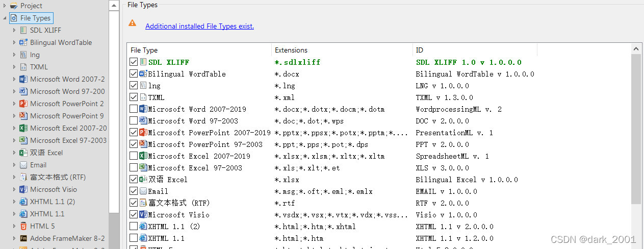Click the File Types node icon in the tree
Image resolution: width=644 pixels, height=249 pixels.
(x=13, y=18)
